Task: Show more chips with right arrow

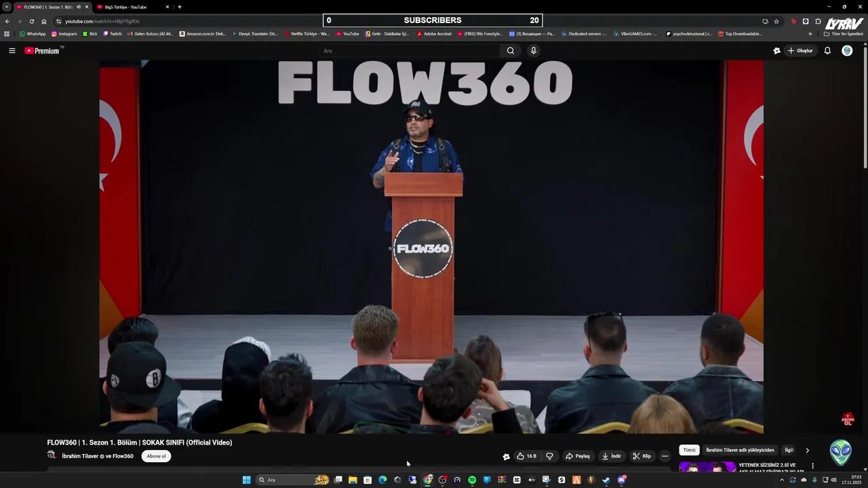Action: (807, 450)
